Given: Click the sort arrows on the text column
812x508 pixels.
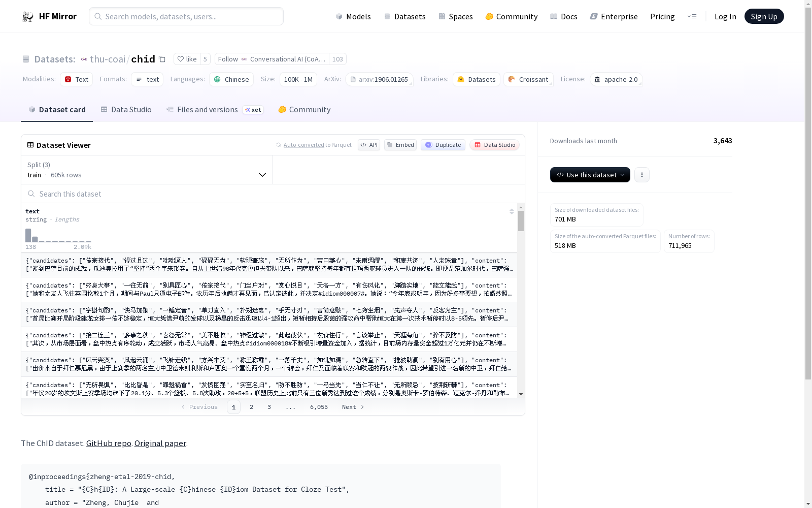Looking at the screenshot, I should click(512, 211).
